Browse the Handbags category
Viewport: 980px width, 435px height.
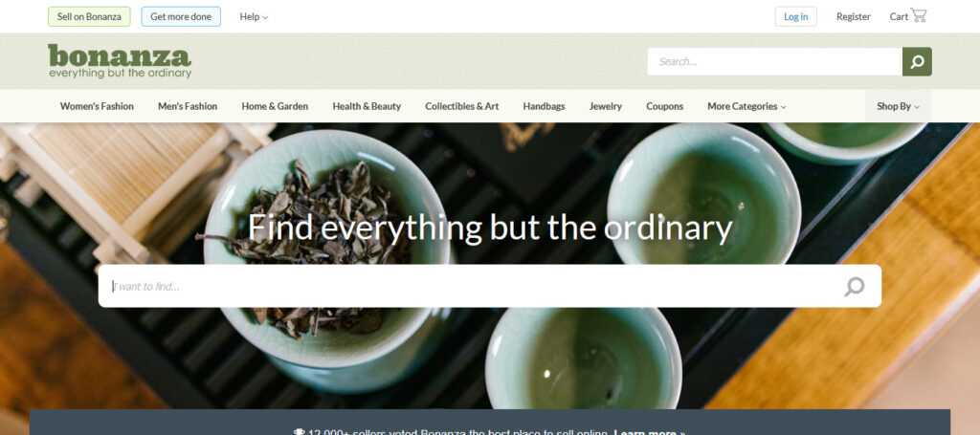[x=544, y=106]
